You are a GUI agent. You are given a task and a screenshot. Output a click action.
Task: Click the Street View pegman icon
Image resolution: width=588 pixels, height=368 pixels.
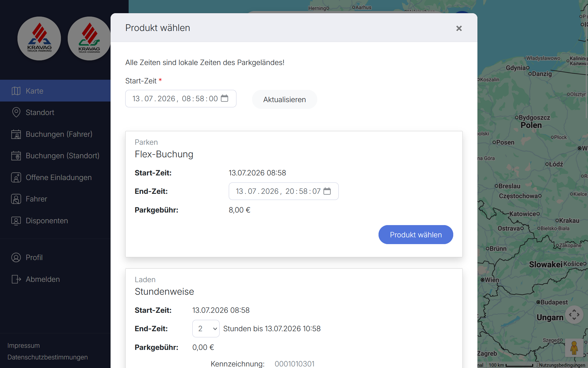click(x=574, y=348)
